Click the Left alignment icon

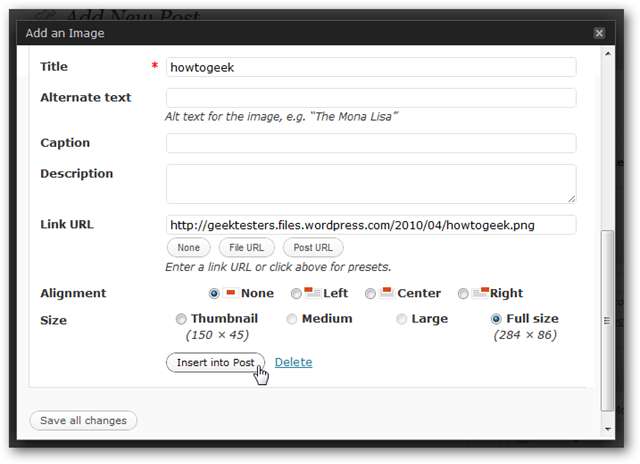pos(312,293)
